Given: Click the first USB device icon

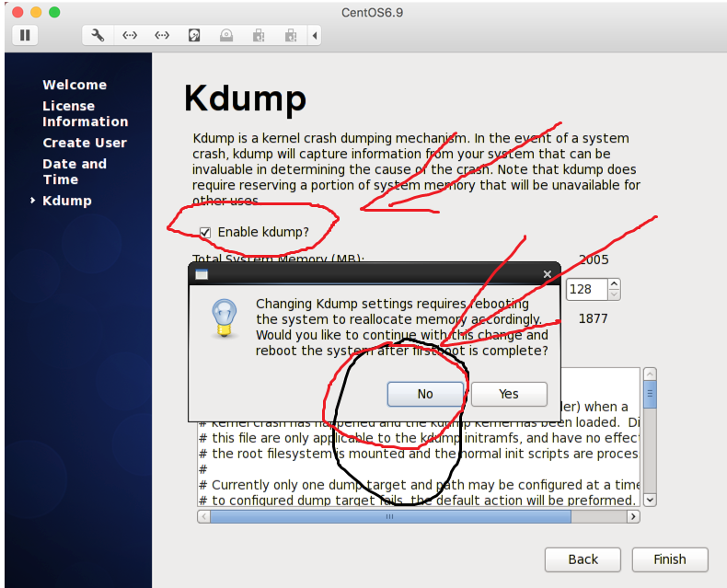Looking at the screenshot, I should pyautogui.click(x=259, y=35).
